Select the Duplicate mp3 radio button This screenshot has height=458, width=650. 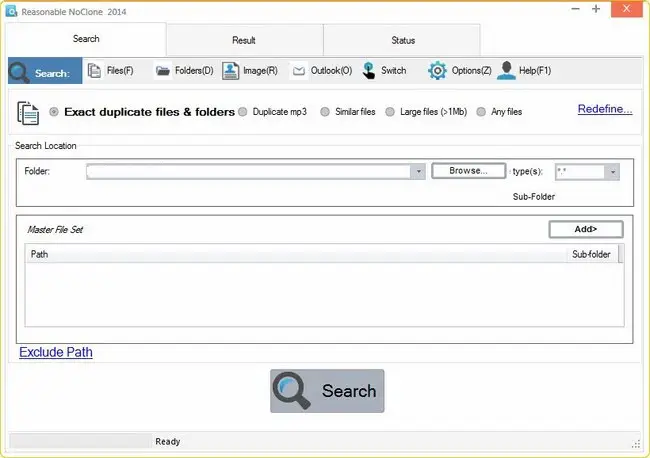pos(243,112)
